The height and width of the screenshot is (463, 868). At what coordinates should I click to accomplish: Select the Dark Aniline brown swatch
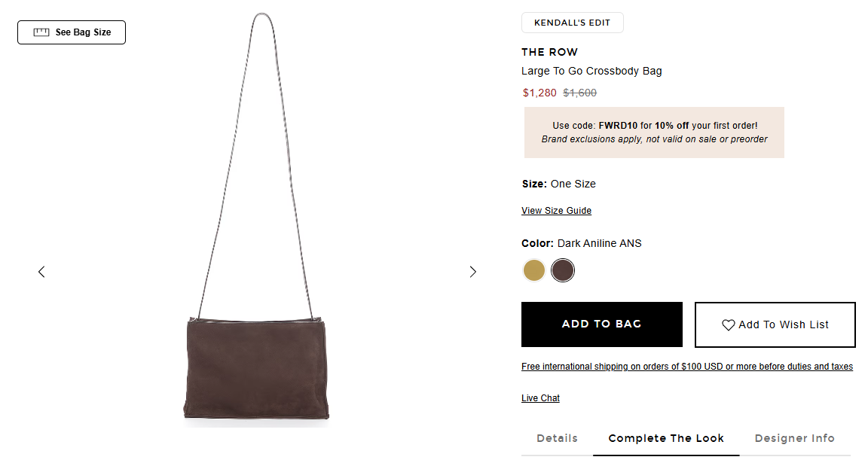pyautogui.click(x=563, y=270)
